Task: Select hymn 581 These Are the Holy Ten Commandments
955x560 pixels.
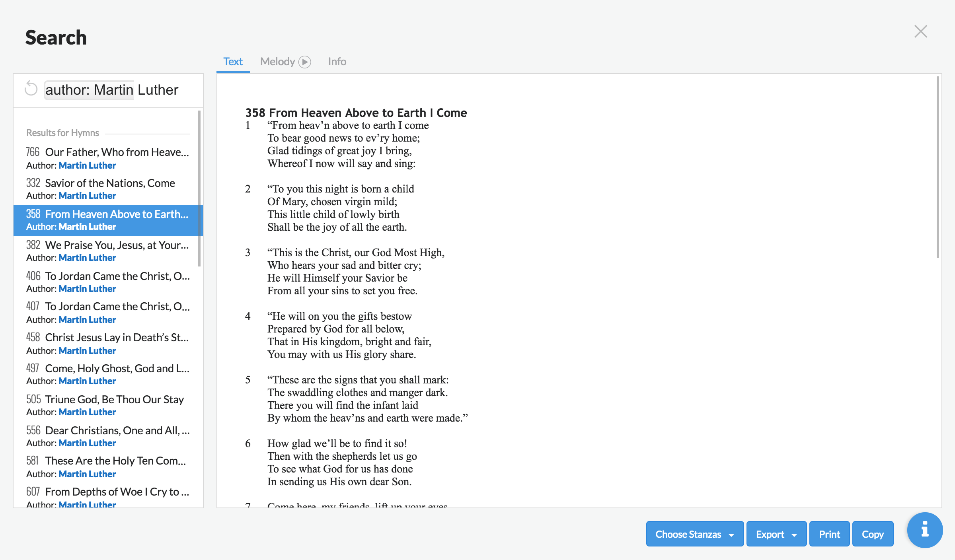Action: 107,467
